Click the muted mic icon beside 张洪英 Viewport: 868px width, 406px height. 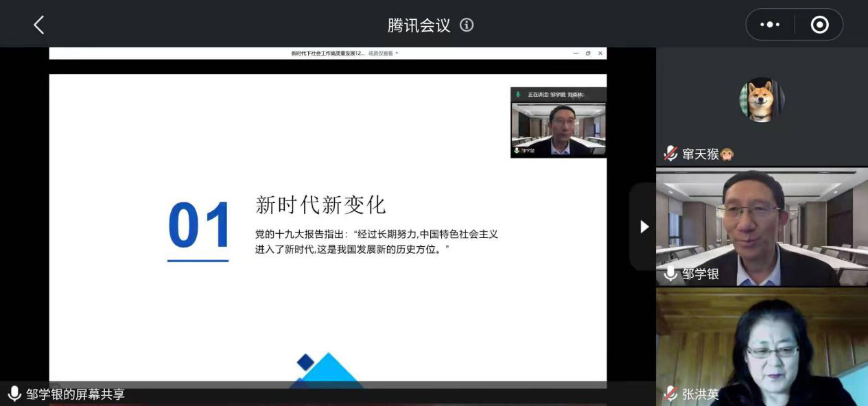pyautogui.click(x=670, y=394)
